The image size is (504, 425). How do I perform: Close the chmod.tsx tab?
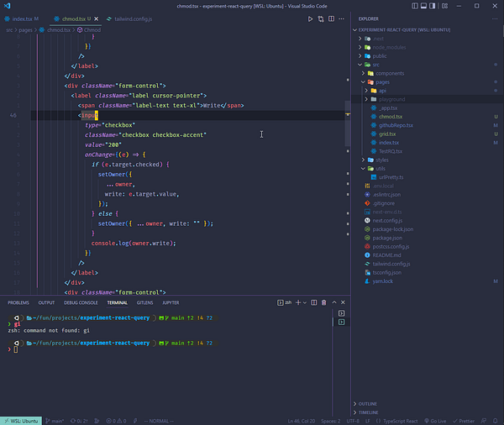click(x=96, y=19)
